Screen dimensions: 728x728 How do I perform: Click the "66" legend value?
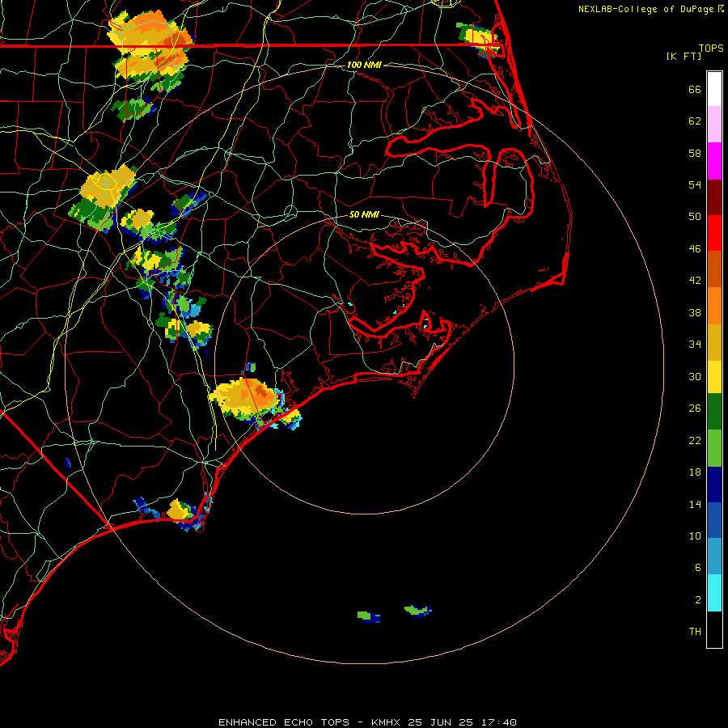click(x=695, y=89)
